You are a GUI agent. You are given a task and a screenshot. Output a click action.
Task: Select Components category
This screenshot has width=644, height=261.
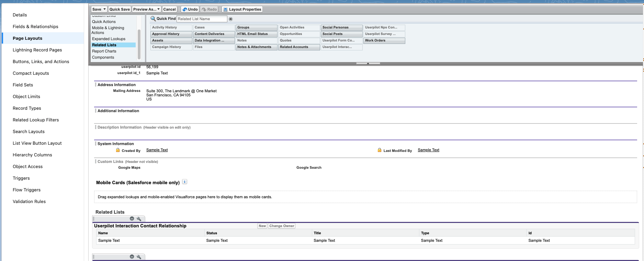point(103,57)
